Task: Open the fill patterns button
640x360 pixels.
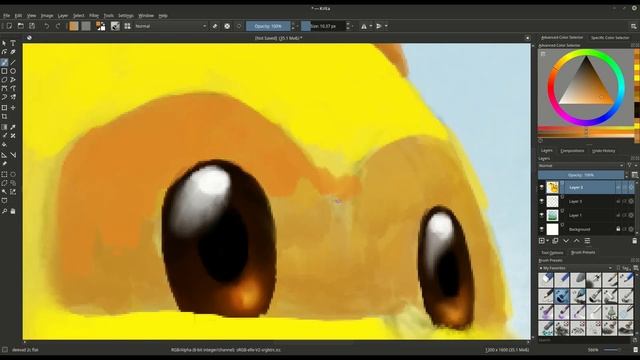Action: [86, 26]
